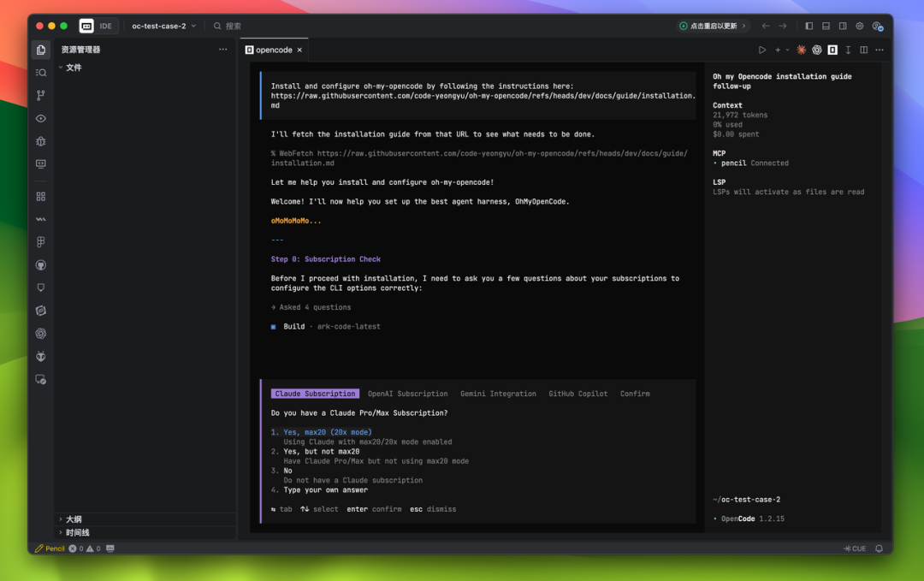Click the CUE status bar entry
Viewport: 924px width, 581px height.
click(x=855, y=548)
